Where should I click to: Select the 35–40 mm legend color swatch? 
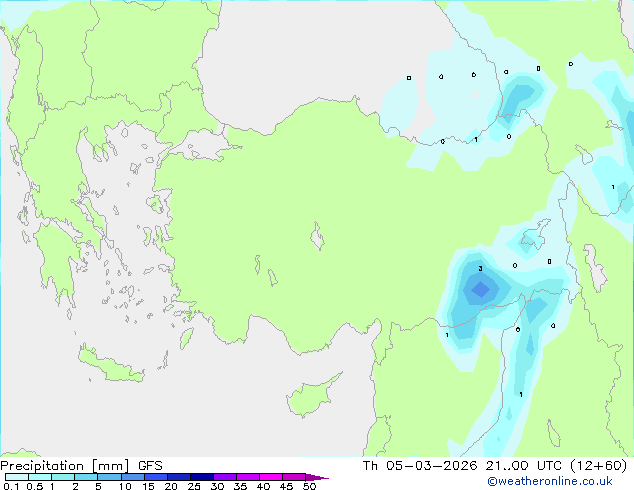tap(247, 477)
